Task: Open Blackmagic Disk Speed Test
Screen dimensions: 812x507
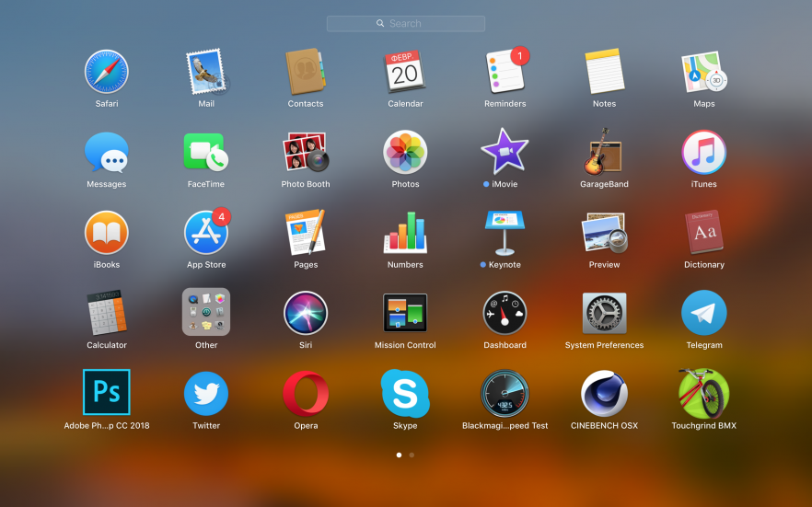Action: pyautogui.click(x=505, y=393)
